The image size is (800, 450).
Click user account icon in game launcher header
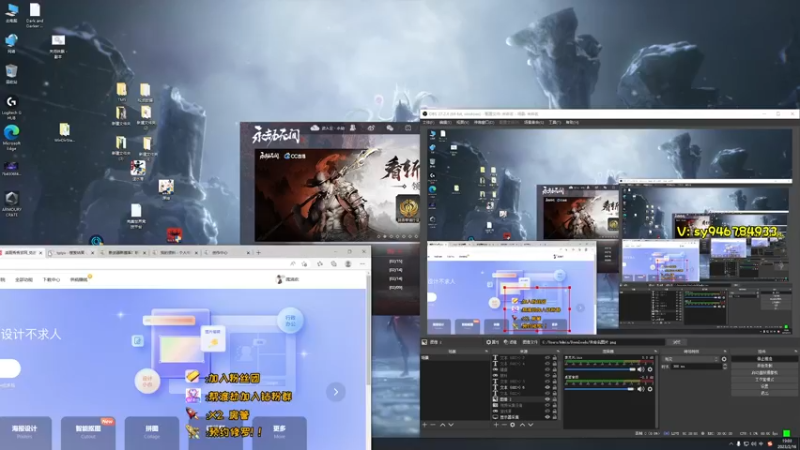pos(353,128)
